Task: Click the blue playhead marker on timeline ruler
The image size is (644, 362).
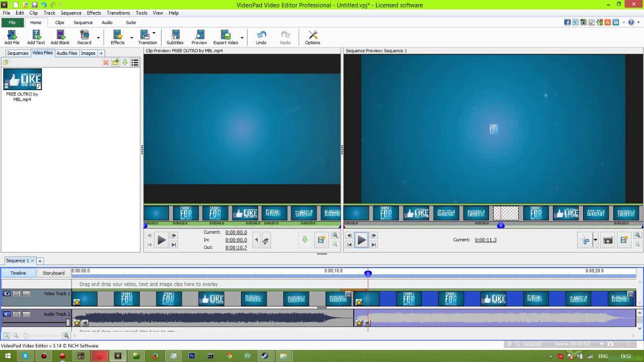Action: point(368,274)
